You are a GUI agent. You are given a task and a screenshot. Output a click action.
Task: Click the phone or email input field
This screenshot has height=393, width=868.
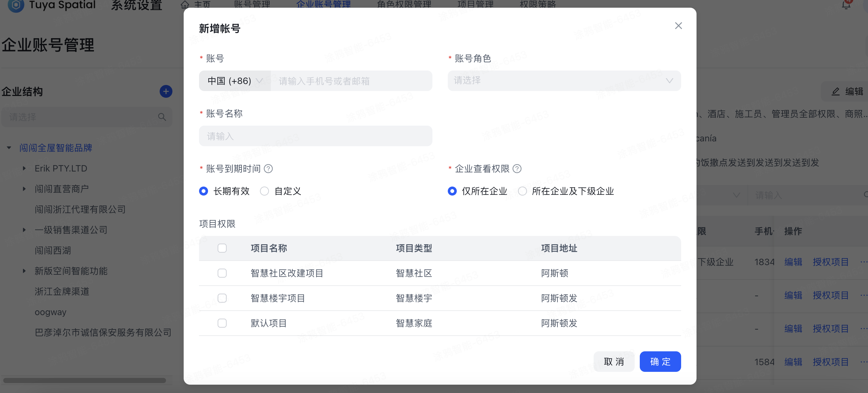(x=350, y=81)
